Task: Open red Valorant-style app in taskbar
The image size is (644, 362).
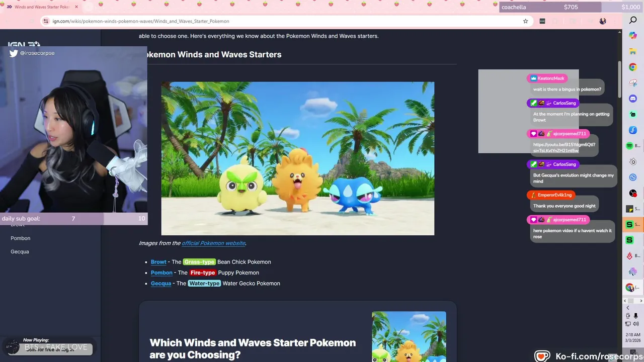Action: pos(629,256)
